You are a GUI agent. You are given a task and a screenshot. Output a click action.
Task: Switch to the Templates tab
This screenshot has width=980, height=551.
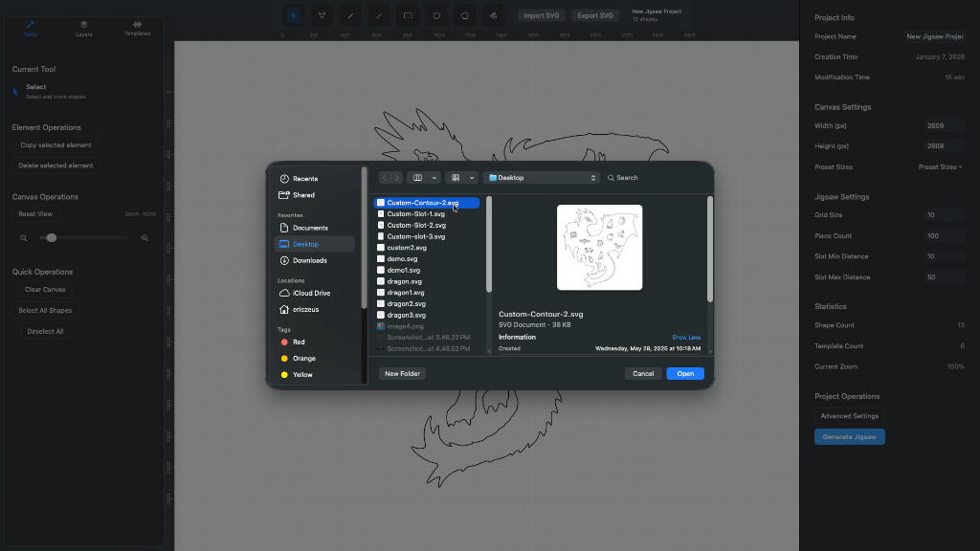click(x=137, y=28)
